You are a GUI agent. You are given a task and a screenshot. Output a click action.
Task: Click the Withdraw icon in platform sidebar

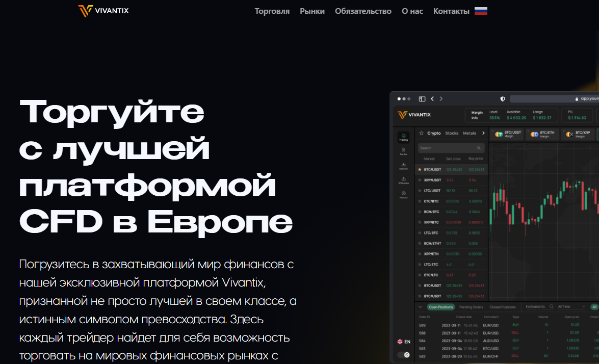click(x=403, y=179)
